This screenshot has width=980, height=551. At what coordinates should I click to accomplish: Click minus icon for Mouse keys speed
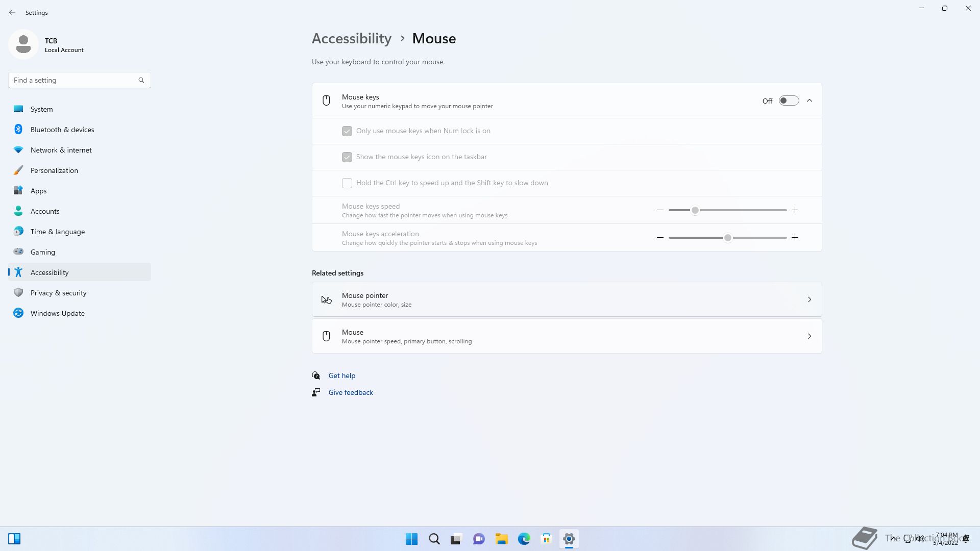tap(660, 210)
